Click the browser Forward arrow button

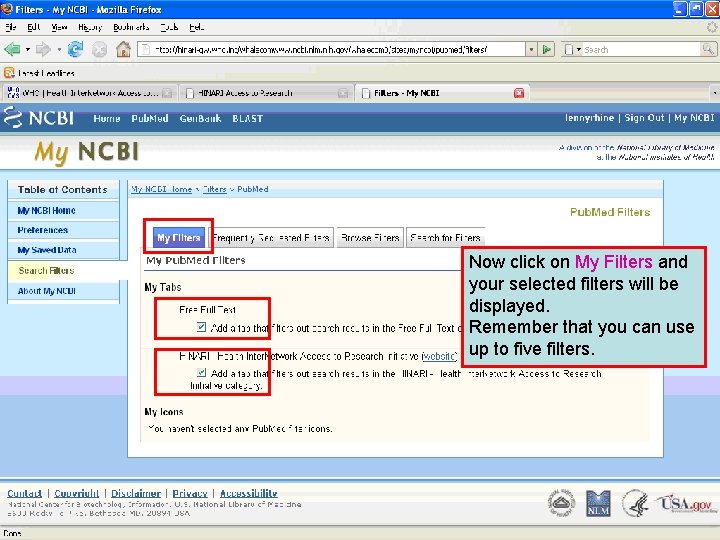pyautogui.click(x=43, y=49)
